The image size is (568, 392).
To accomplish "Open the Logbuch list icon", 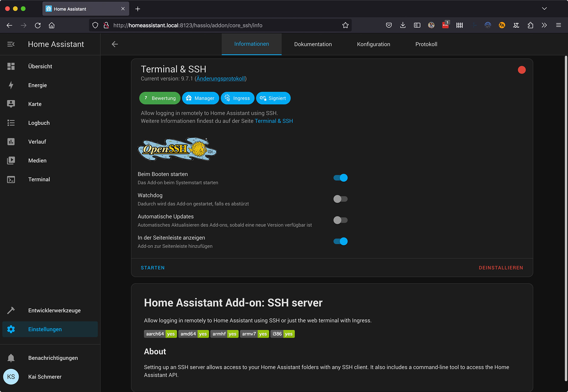I will pos(11,123).
